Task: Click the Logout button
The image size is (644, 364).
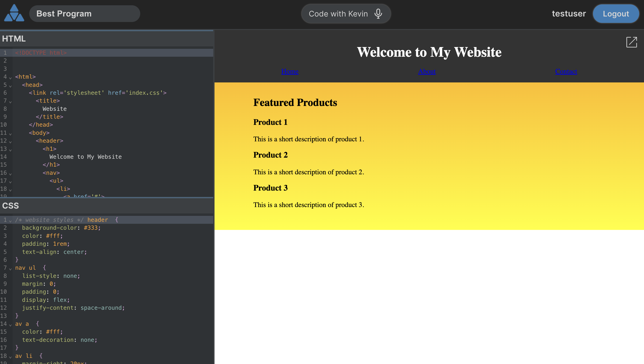Action: 615,13
